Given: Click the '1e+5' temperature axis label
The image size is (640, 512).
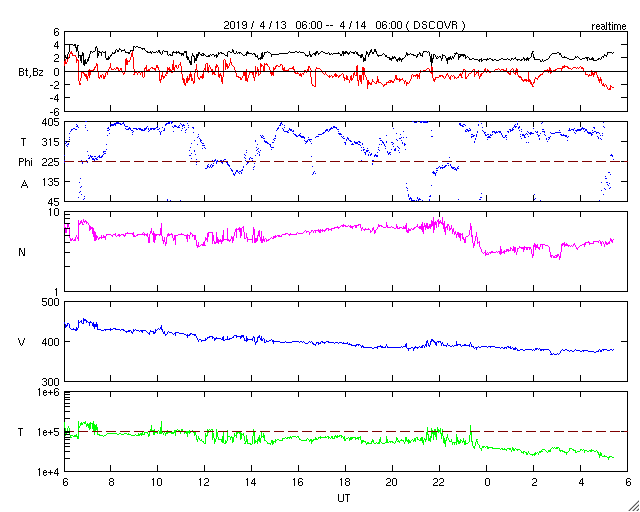Looking at the screenshot, I should [49, 432].
